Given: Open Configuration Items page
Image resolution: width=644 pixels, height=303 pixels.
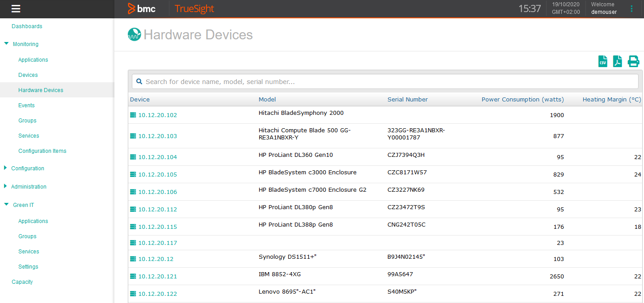Looking at the screenshot, I should [42, 151].
